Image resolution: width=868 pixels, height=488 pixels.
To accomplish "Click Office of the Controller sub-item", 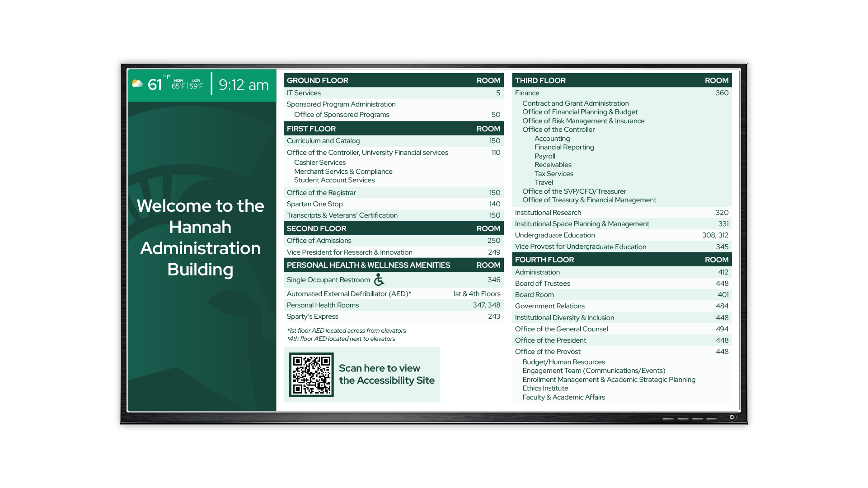I will click(558, 130).
